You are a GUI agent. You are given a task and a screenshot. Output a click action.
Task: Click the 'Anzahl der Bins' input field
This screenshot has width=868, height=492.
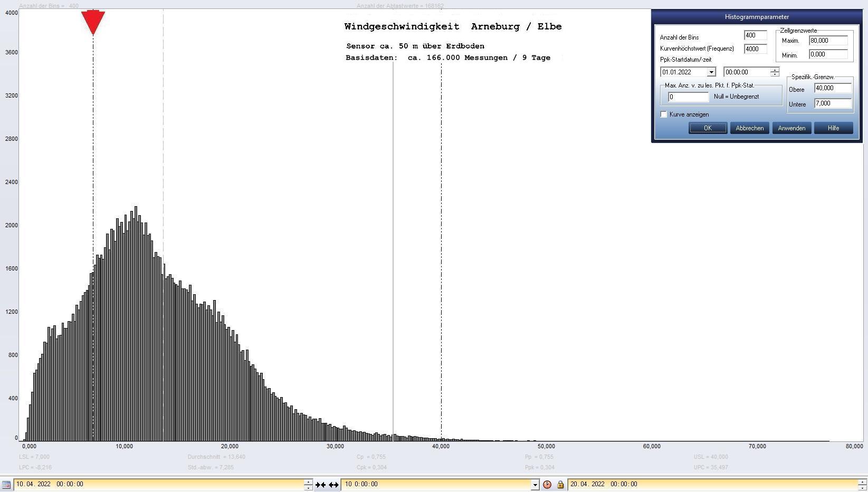pos(755,35)
